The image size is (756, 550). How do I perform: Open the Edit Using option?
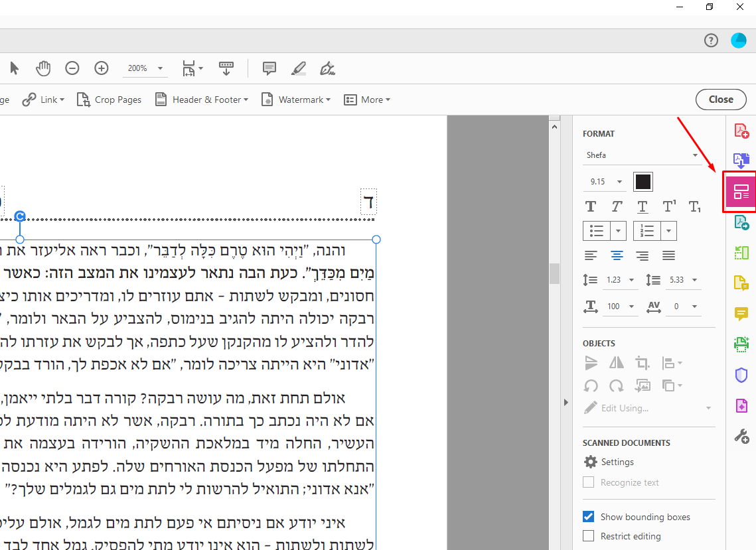coord(647,408)
